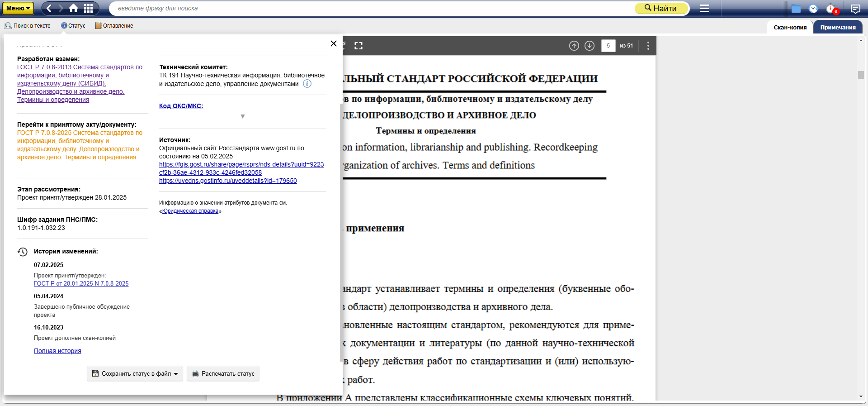Click the page number field showing 5
Screen dimensions: 868x406
click(609, 46)
